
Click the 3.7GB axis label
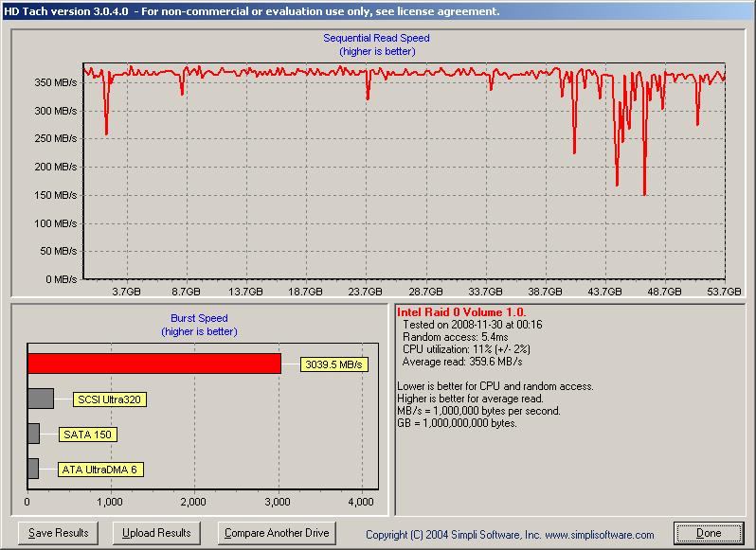pyautogui.click(x=126, y=292)
